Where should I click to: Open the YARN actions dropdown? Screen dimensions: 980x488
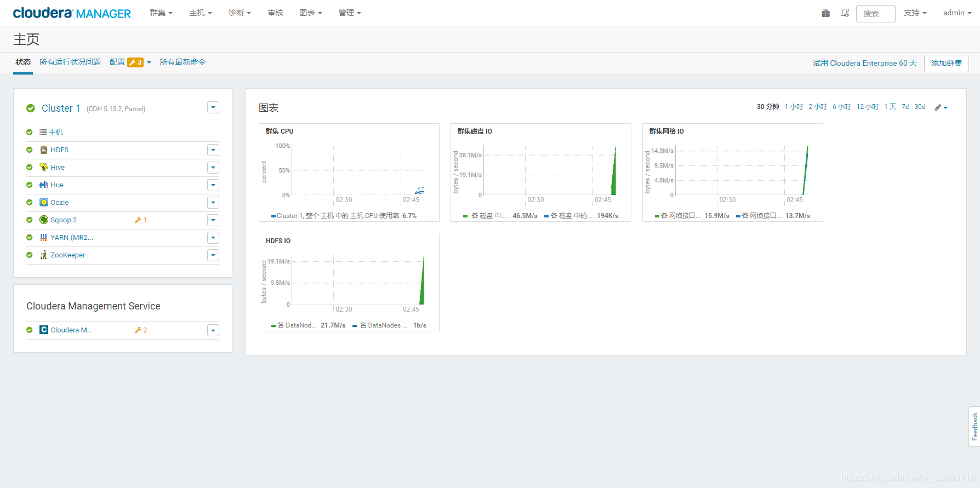[x=213, y=238]
